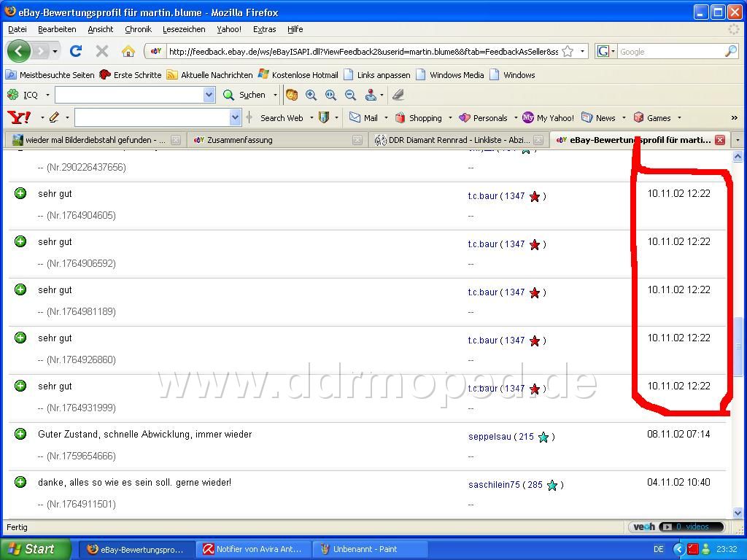This screenshot has height=560, width=747.
Task: Open Notifier von Avira taskbar item
Action: (253, 549)
